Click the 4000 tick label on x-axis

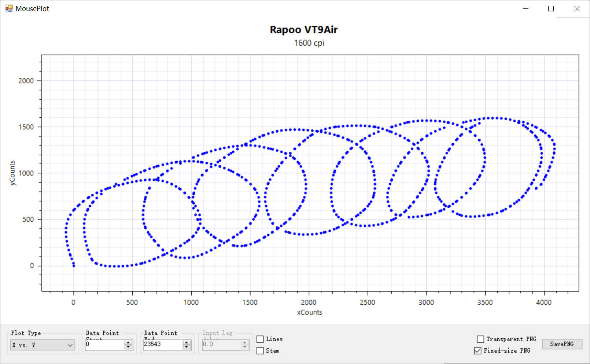544,302
